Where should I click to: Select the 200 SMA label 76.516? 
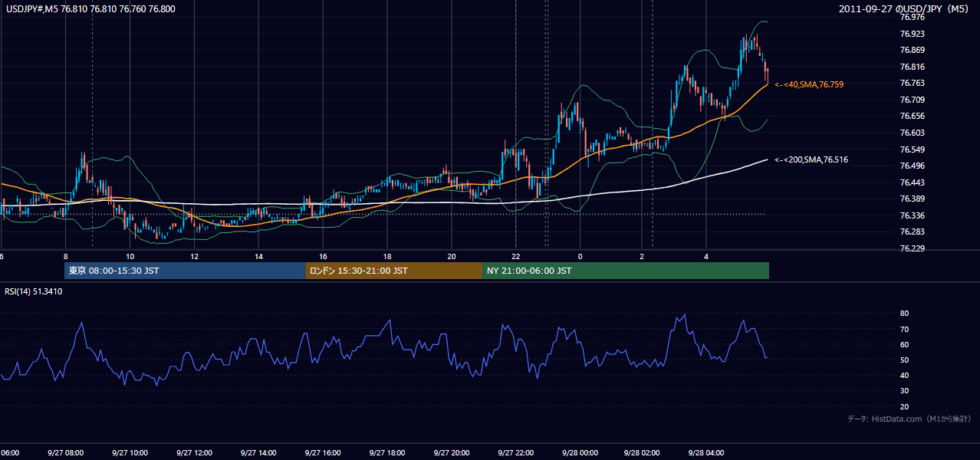[811, 159]
